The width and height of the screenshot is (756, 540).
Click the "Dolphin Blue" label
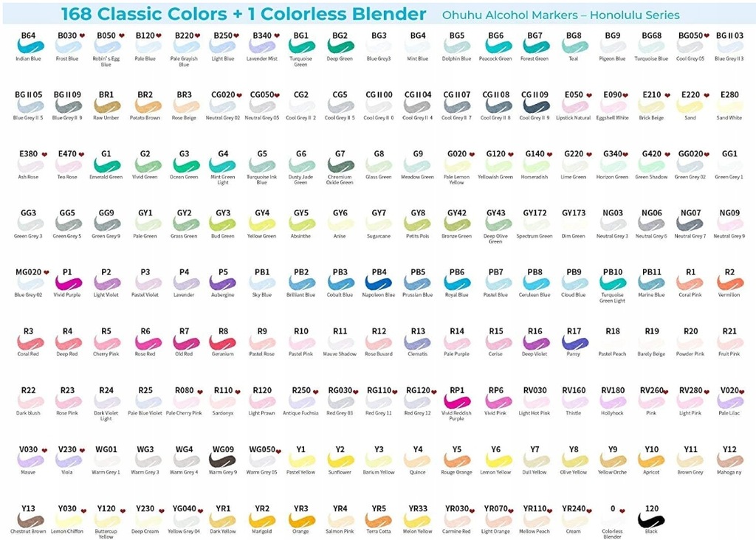[x=456, y=59]
